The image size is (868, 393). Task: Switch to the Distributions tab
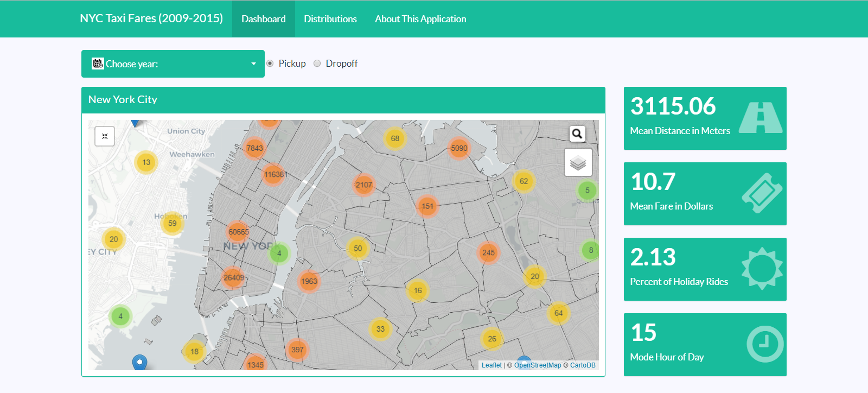click(330, 19)
